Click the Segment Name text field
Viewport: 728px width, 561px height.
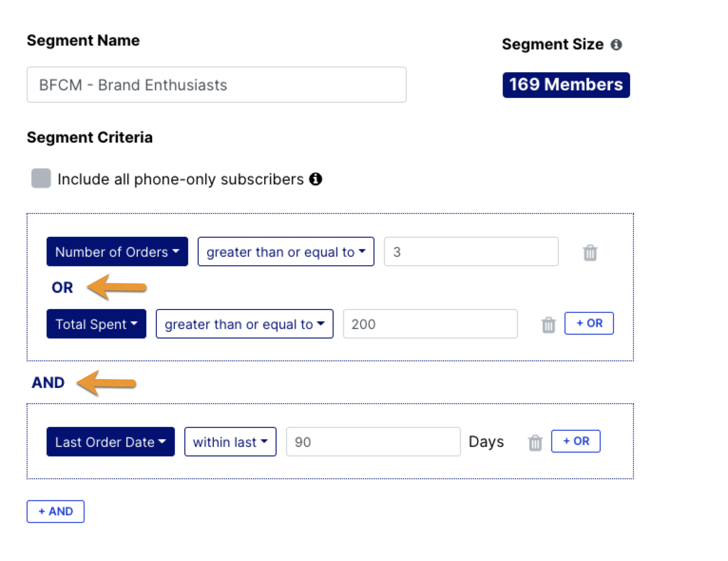pos(216,85)
